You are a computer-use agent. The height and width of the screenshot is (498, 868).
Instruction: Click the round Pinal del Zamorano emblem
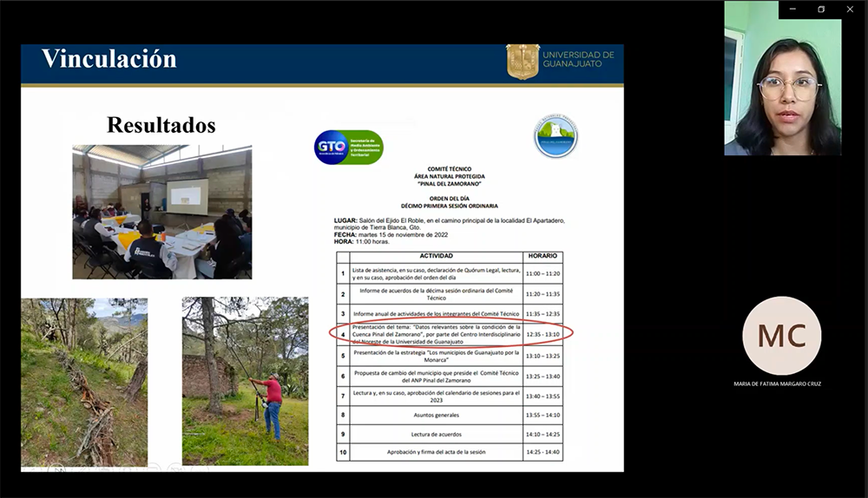point(556,137)
